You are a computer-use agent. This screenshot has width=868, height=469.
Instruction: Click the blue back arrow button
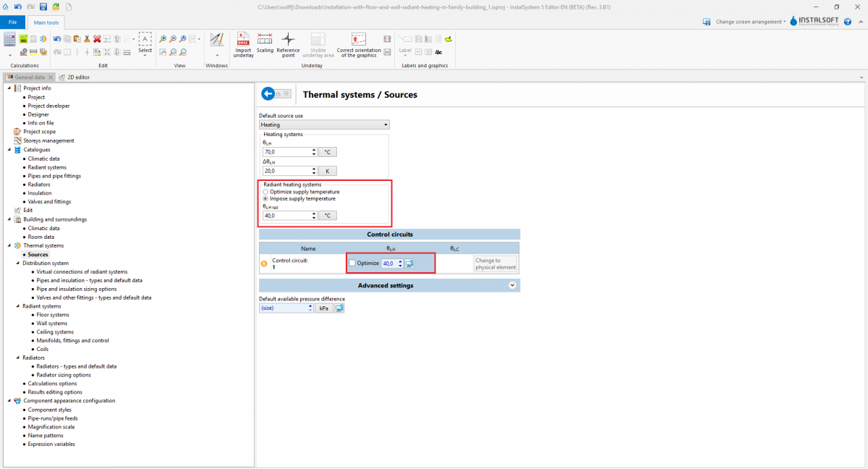[269, 93]
